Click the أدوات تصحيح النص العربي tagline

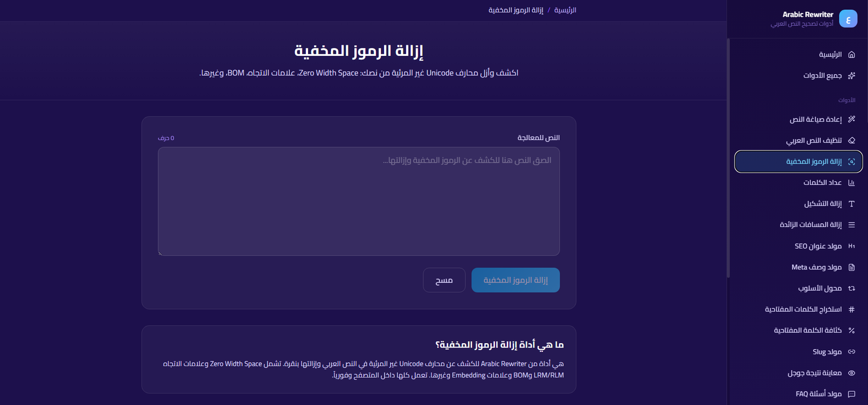point(802,24)
